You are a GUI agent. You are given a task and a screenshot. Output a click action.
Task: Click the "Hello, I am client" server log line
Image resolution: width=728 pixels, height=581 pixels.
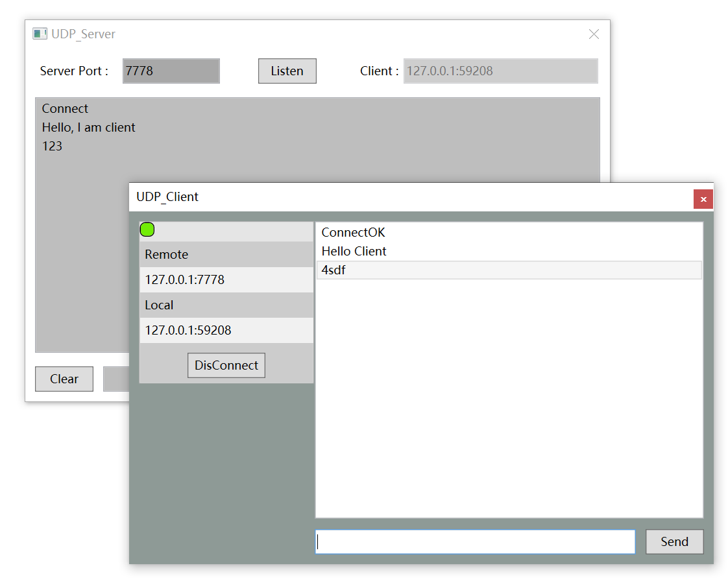pos(88,127)
